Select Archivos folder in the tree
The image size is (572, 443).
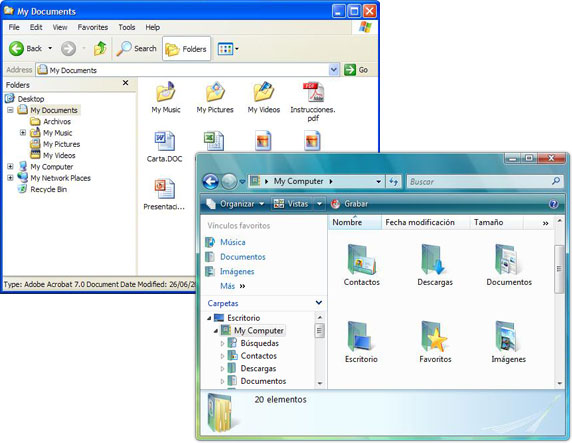coord(57,121)
